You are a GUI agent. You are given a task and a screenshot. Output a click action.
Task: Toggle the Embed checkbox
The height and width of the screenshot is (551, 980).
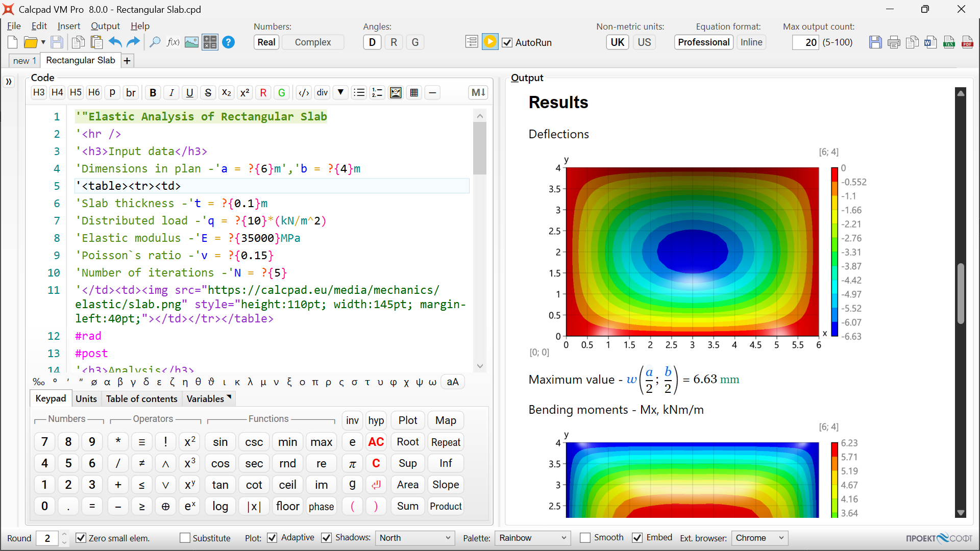pos(637,538)
